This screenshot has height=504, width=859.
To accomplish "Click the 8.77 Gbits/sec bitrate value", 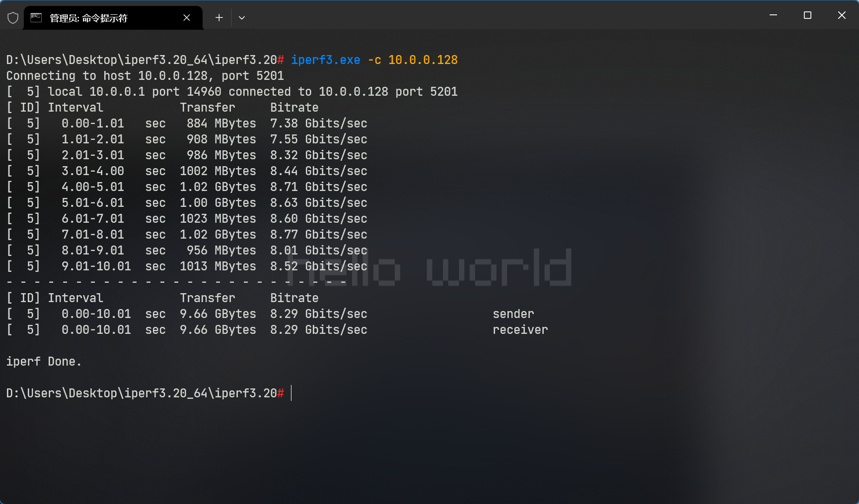I will pyautogui.click(x=318, y=235).
